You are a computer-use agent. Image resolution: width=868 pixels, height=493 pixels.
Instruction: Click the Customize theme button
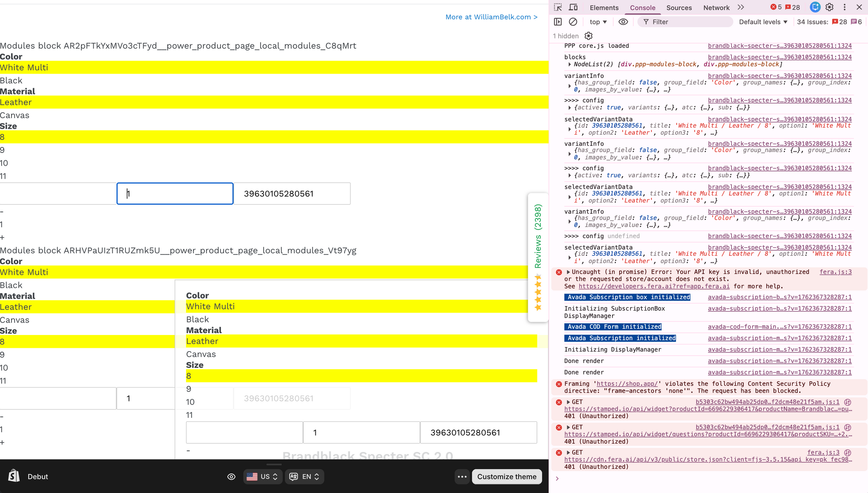pyautogui.click(x=506, y=476)
